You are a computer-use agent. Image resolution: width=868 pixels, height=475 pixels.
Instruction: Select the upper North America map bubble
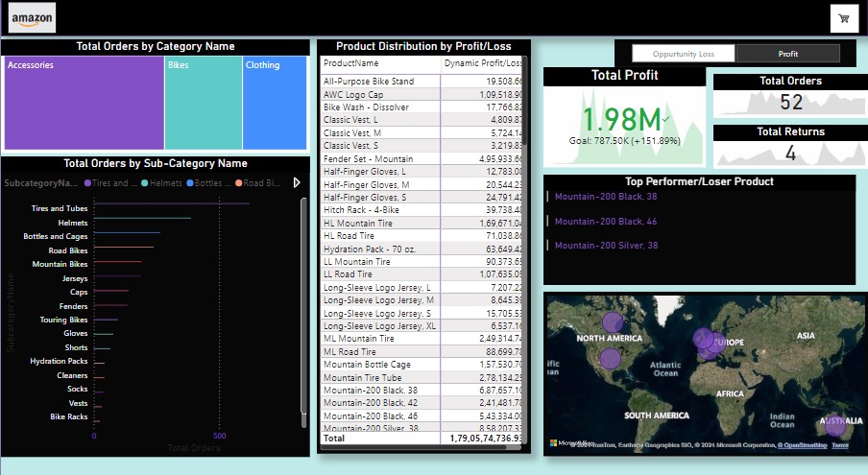click(x=613, y=322)
